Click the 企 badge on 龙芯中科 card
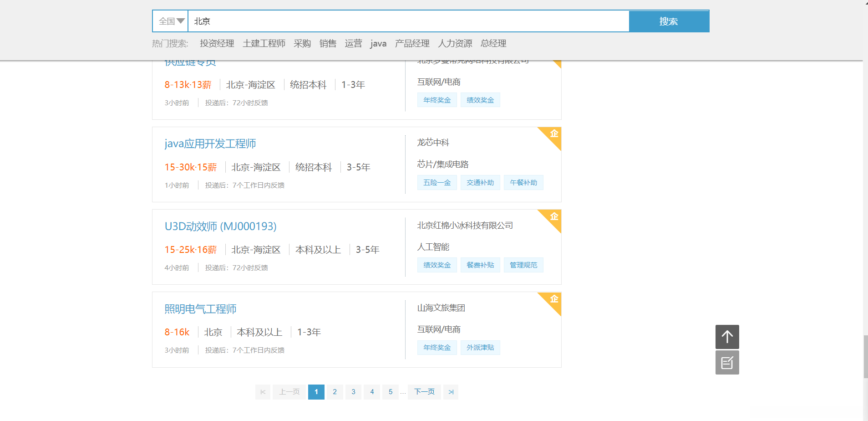 point(553,134)
